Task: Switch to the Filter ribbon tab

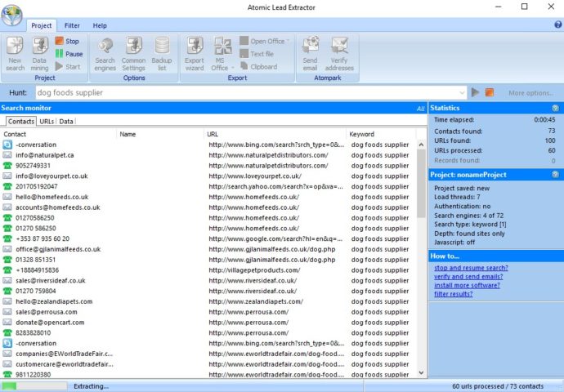Action: pyautogui.click(x=72, y=25)
